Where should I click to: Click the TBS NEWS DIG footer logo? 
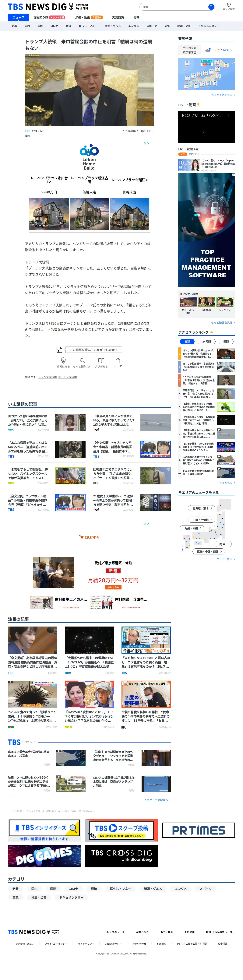pos(33,932)
